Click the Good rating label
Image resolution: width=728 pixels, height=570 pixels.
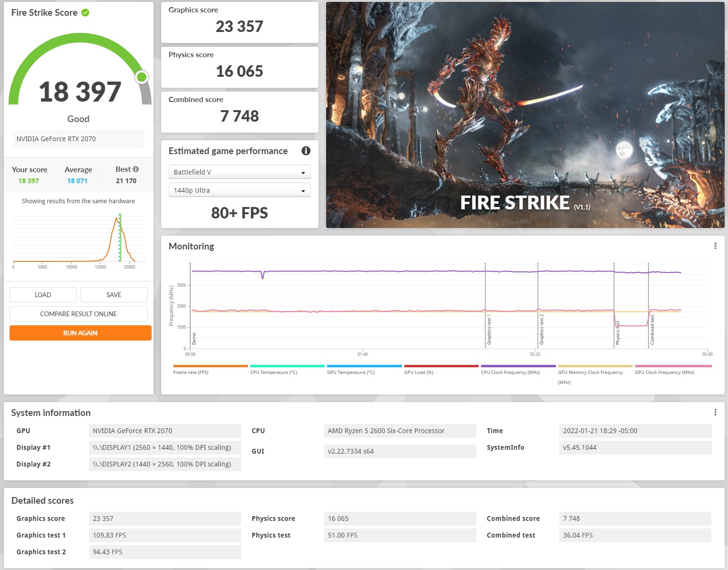(78, 119)
